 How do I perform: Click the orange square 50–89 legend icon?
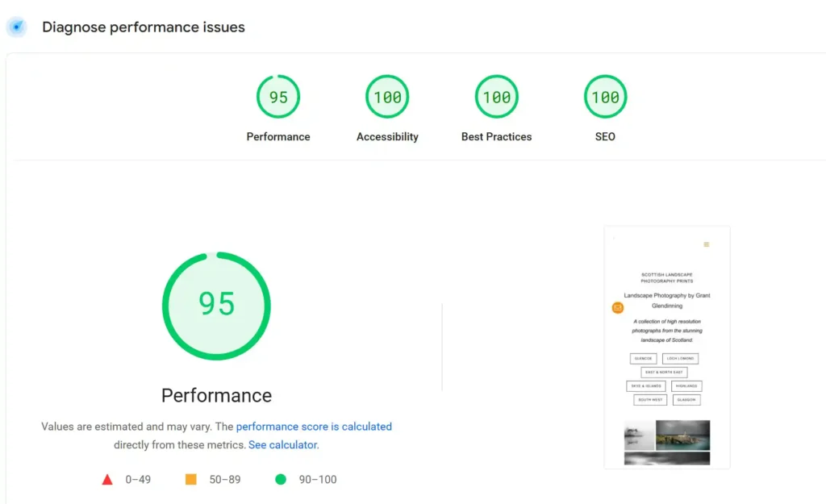191,480
